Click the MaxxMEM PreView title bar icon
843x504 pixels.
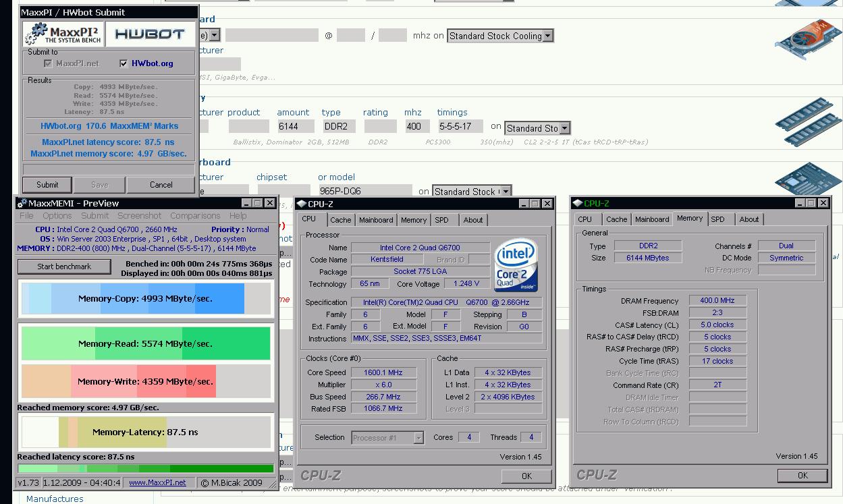click(x=22, y=203)
